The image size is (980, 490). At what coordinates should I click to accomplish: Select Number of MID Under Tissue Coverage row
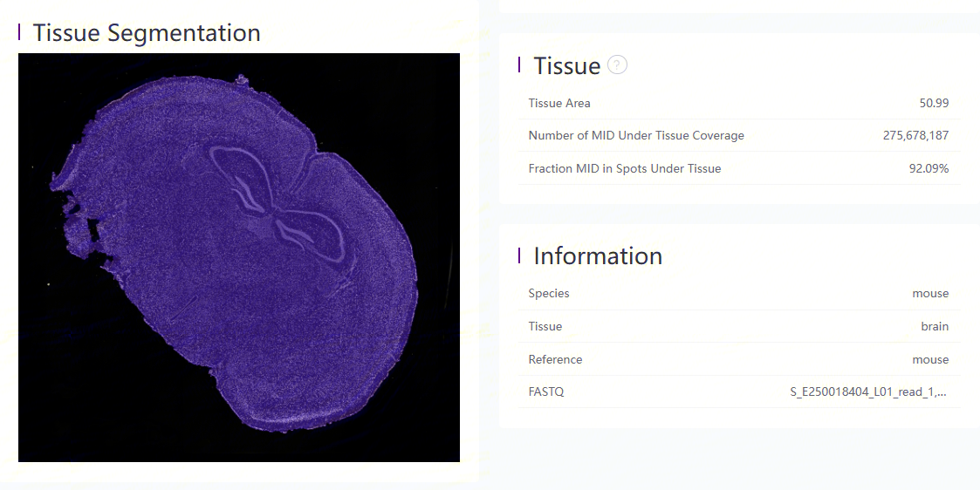(x=739, y=135)
